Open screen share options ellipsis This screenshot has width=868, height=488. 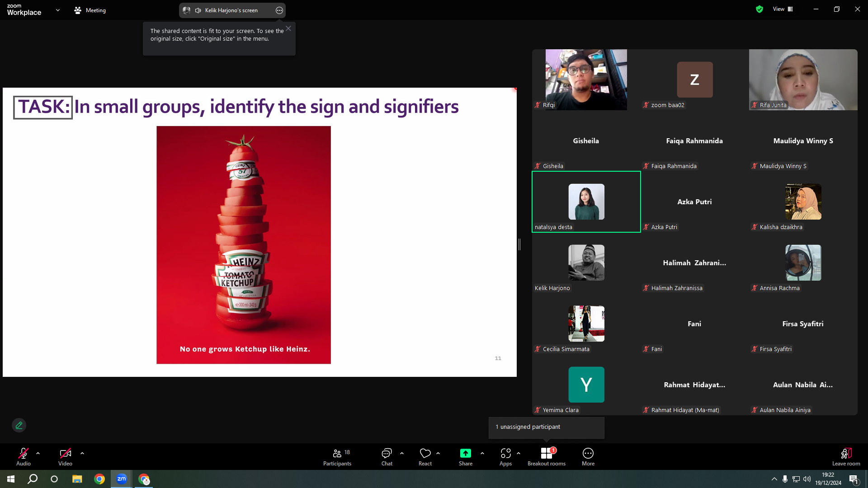(x=279, y=10)
